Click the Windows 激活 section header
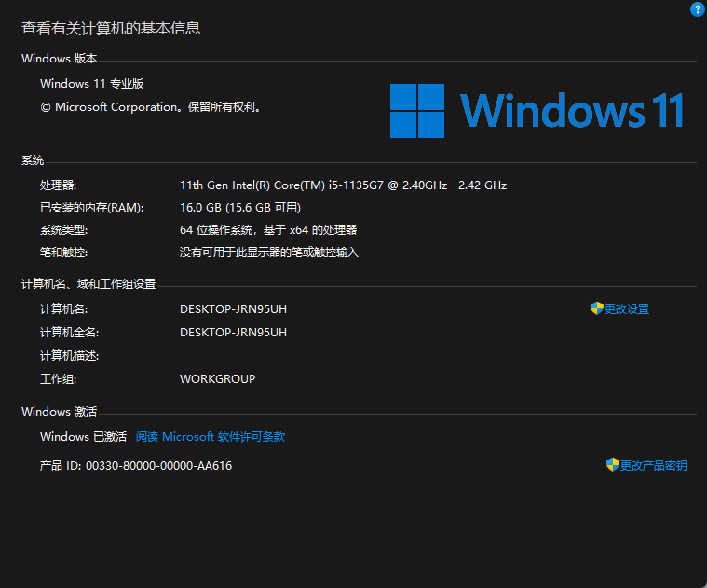The height and width of the screenshot is (588, 707). (59, 412)
